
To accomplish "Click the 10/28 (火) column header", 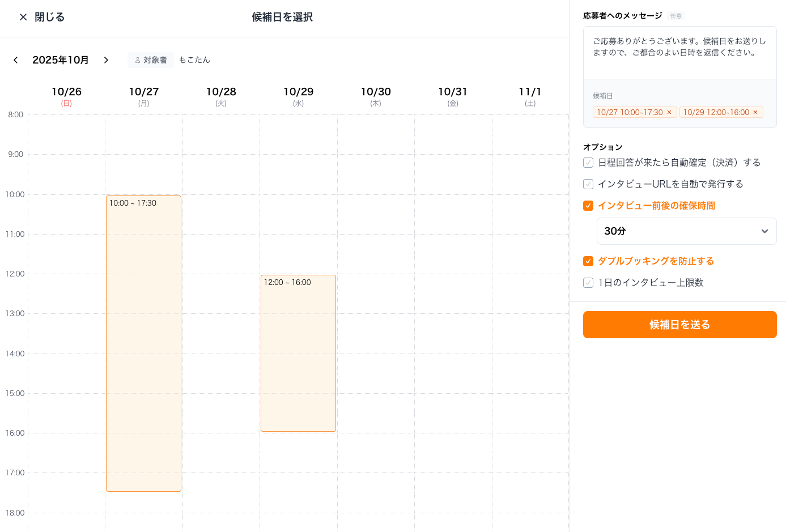I will click(x=221, y=96).
